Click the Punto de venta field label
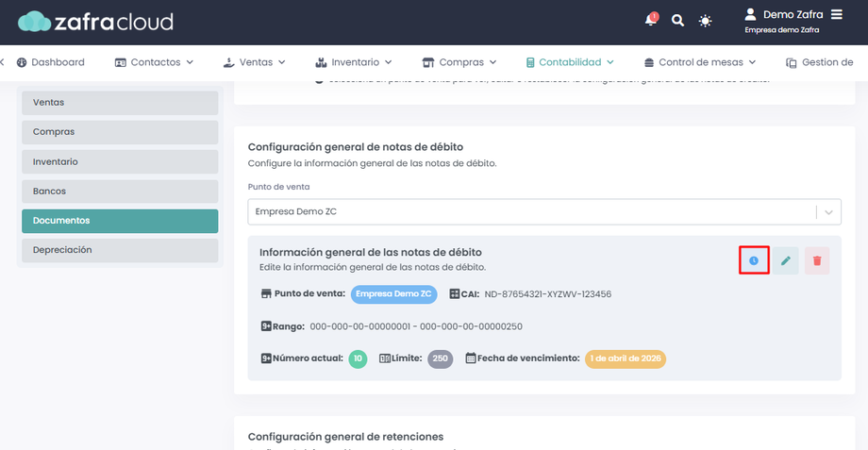868x450 pixels. (x=278, y=187)
